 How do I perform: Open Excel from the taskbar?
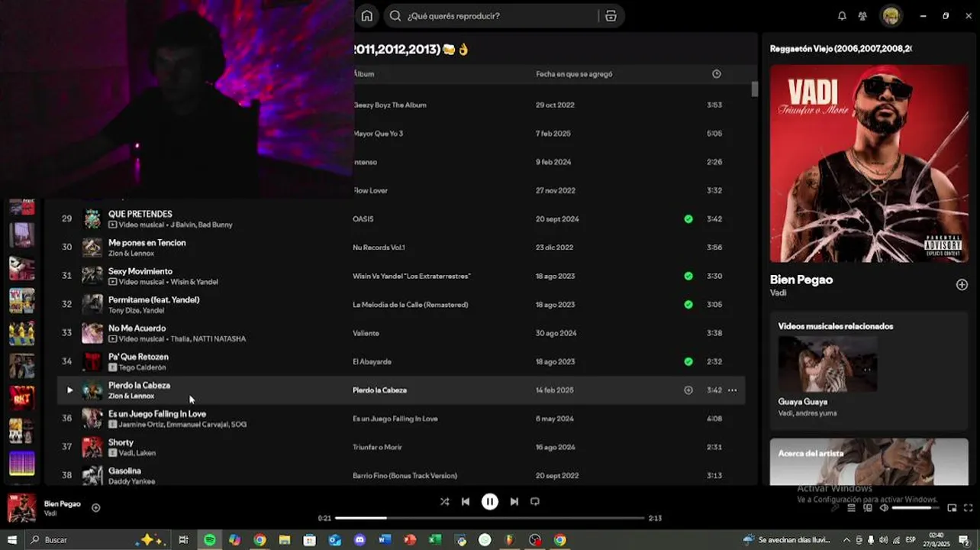pos(435,540)
